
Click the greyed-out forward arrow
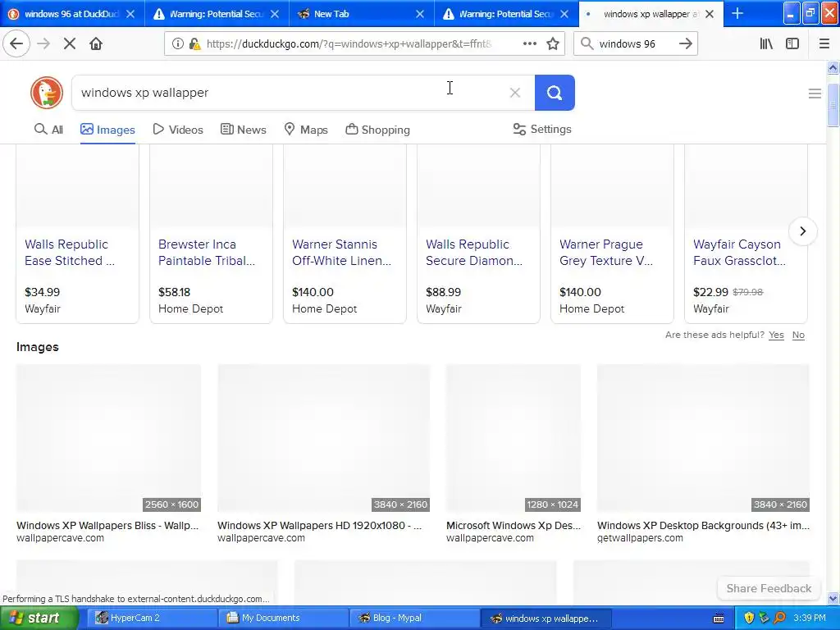[43, 43]
